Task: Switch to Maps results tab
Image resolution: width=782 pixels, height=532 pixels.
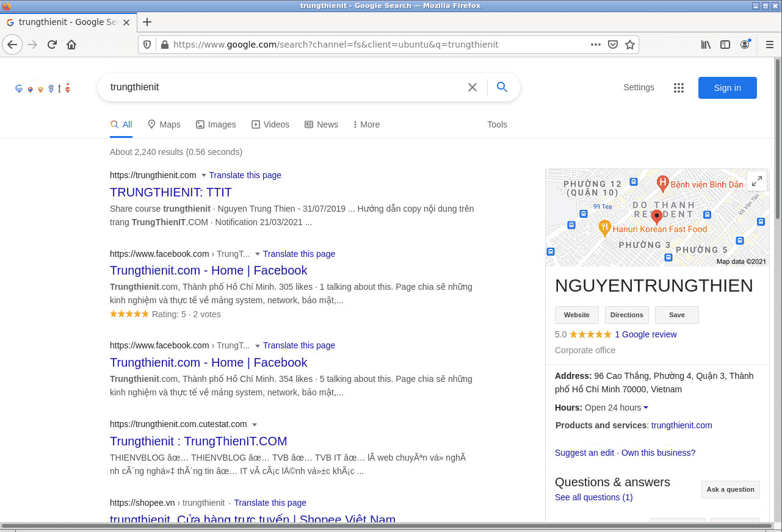Action: pyautogui.click(x=164, y=124)
